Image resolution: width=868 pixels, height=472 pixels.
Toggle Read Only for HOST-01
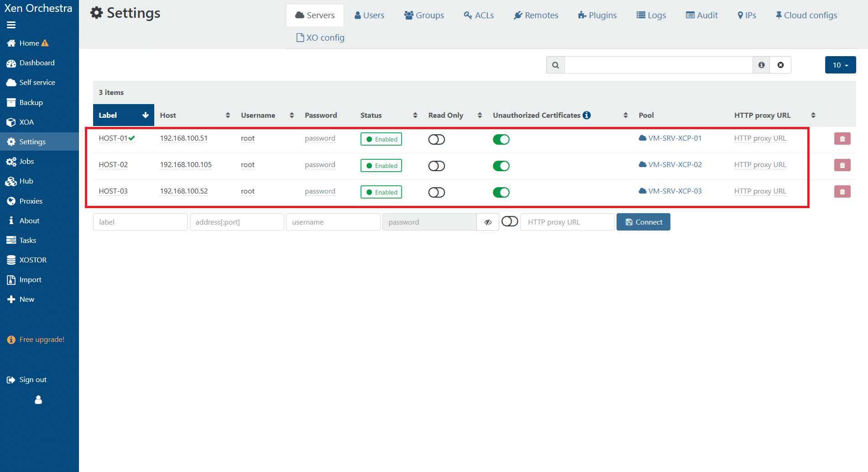tap(436, 139)
